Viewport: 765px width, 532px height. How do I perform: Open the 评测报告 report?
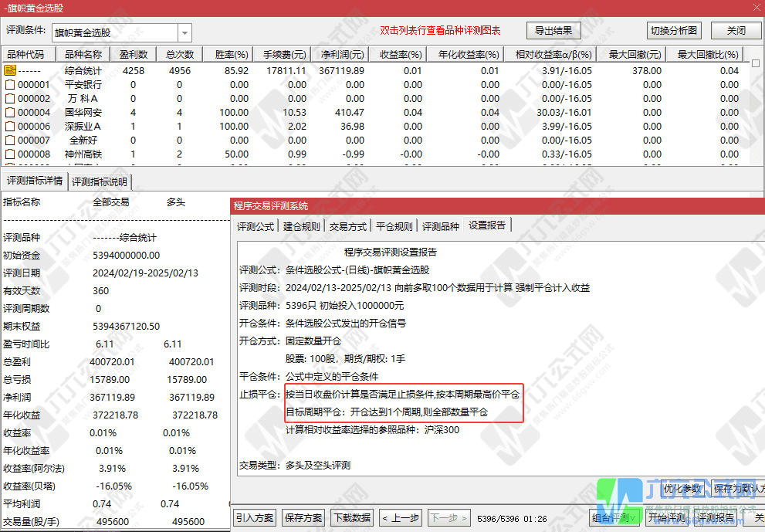coord(714,516)
